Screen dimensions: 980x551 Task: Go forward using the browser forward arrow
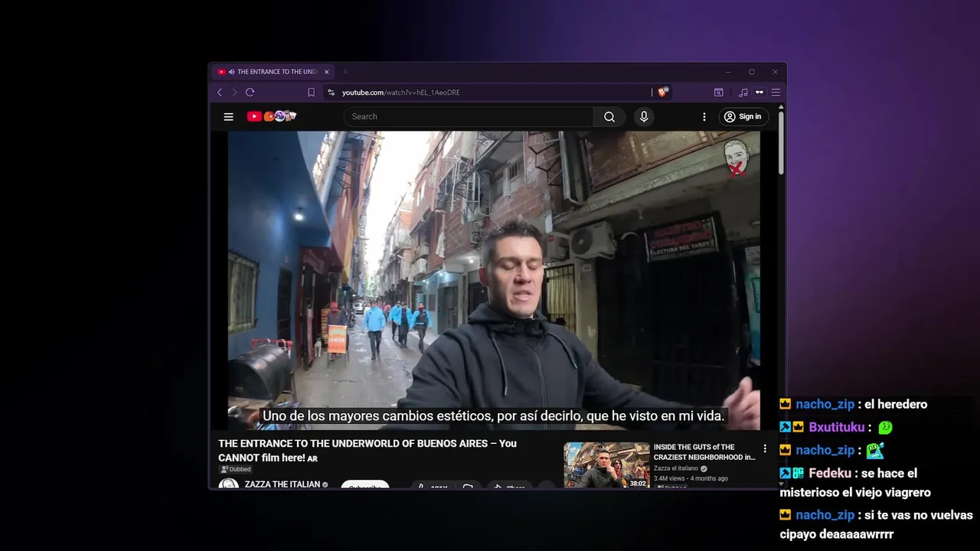point(234,93)
